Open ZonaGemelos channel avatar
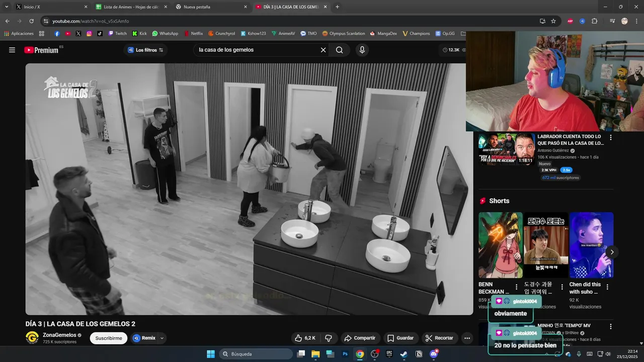 click(x=32, y=338)
